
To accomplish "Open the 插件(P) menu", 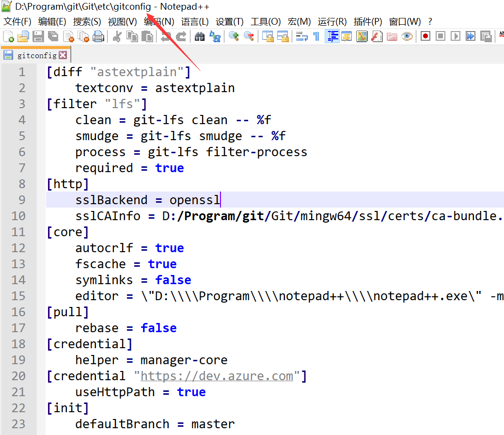I will point(368,21).
